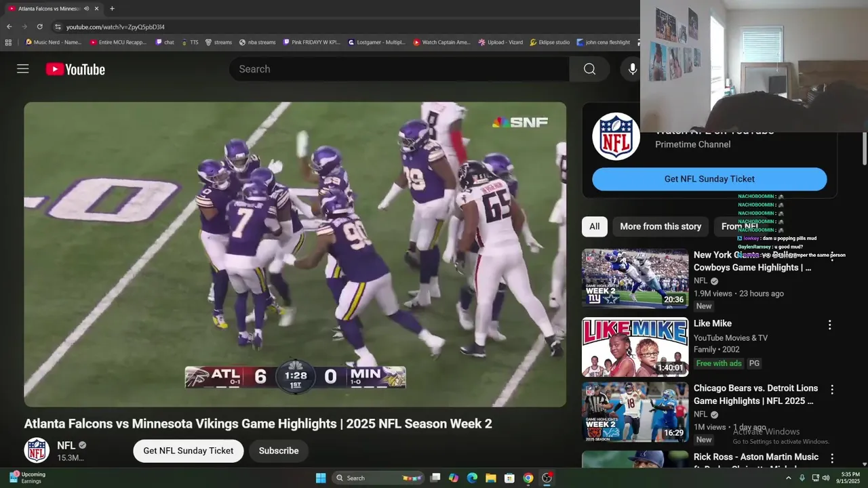The image size is (868, 488).
Task: Open the Watch Captain Ame bookmark
Action: pyautogui.click(x=442, y=42)
